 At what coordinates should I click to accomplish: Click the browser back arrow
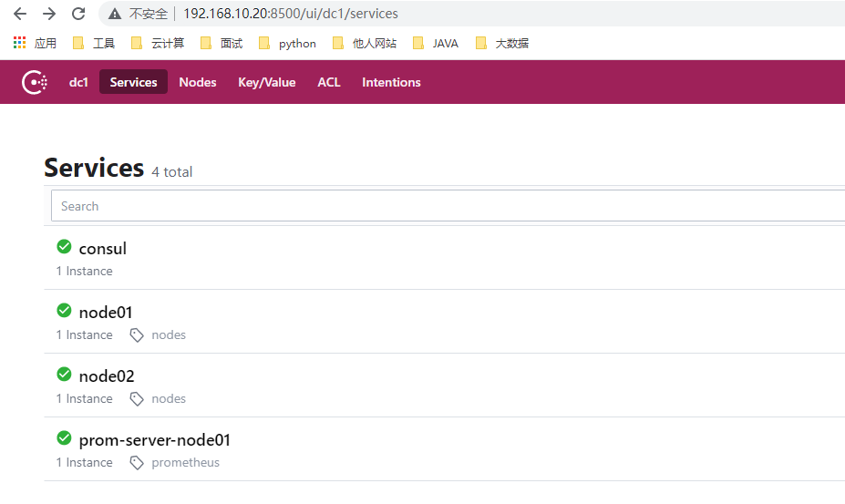point(20,14)
